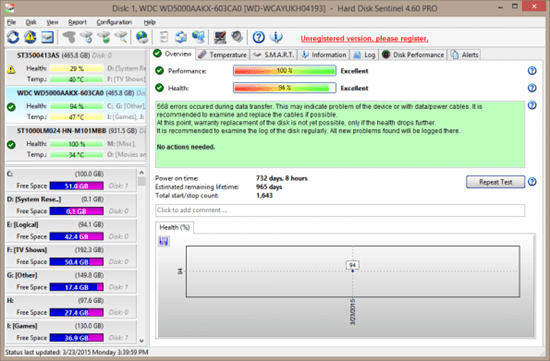550x361 pixels.
Task: Select the D: [System Rese..] partition
Action: pos(71,205)
